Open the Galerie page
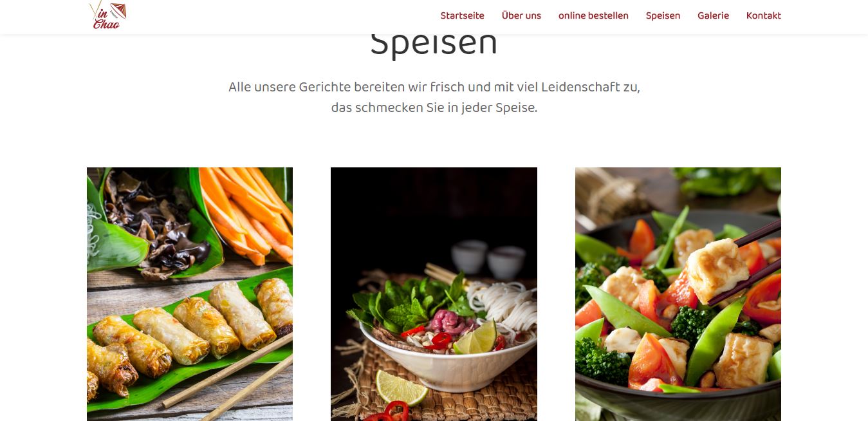This screenshot has height=421, width=868. pos(713,15)
